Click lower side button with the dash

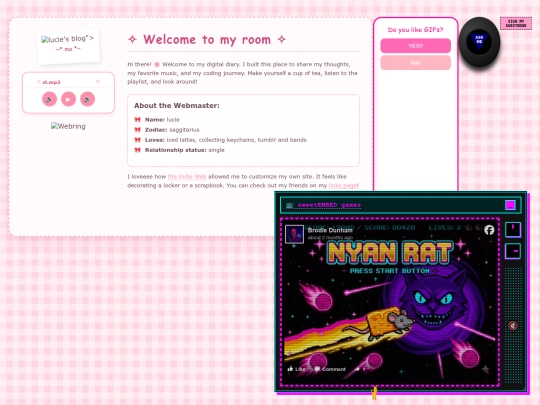[513, 251]
